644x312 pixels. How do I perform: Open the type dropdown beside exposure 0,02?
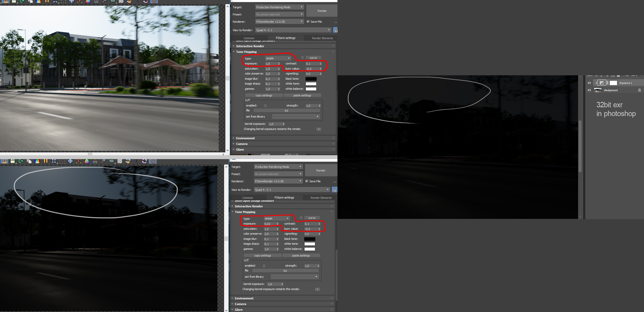(276, 218)
